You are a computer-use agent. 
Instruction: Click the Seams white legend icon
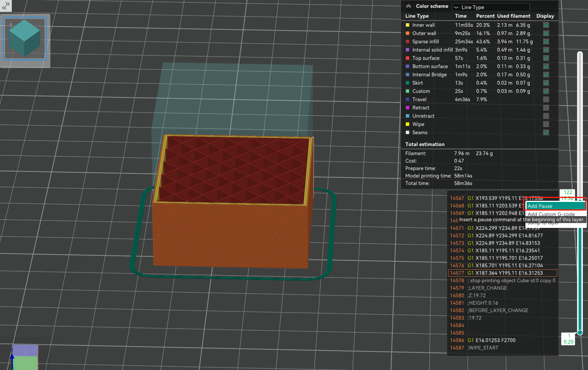[x=408, y=133]
